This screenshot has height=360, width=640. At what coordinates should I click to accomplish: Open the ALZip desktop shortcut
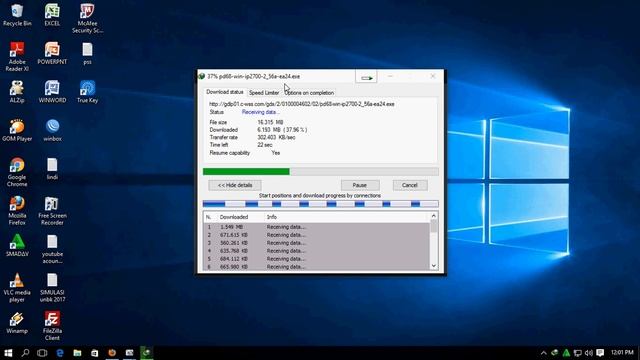(x=17, y=92)
